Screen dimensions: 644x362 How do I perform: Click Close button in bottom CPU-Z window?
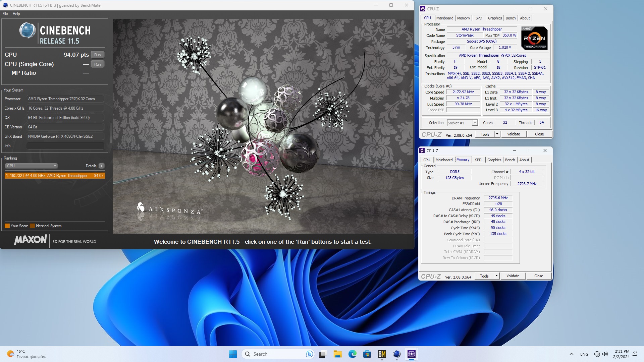pyautogui.click(x=539, y=276)
